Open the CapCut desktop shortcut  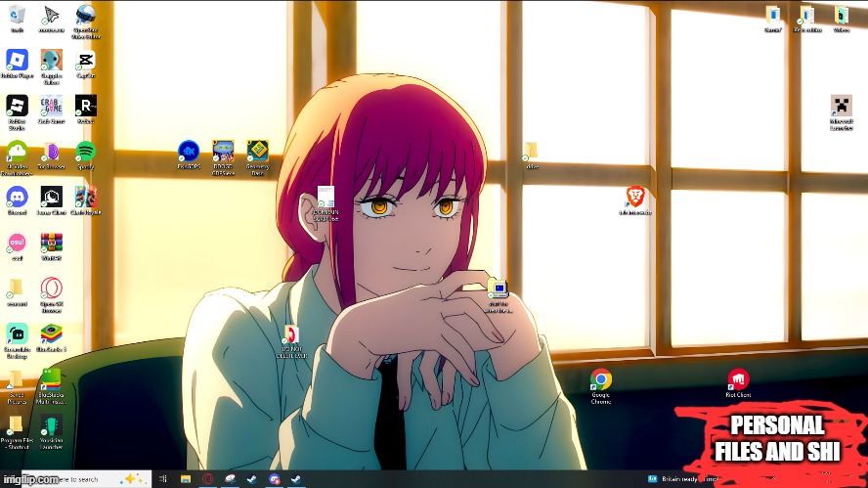coord(86,64)
